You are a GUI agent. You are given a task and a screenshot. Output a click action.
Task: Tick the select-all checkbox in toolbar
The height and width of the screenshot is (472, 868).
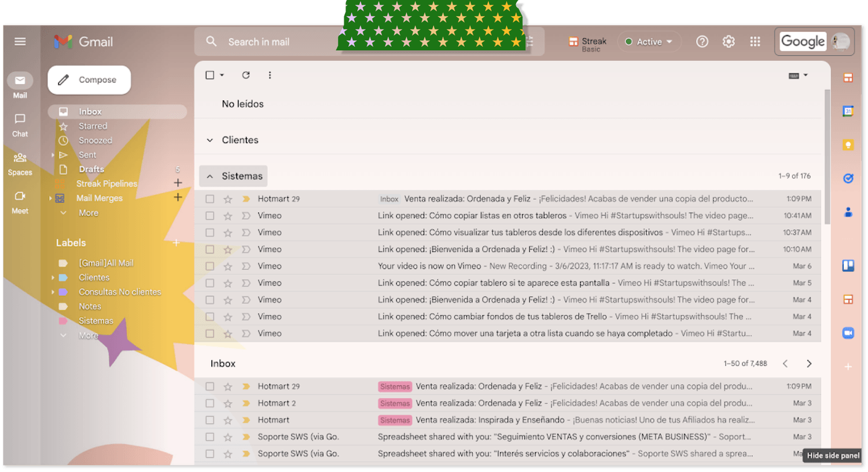point(209,75)
